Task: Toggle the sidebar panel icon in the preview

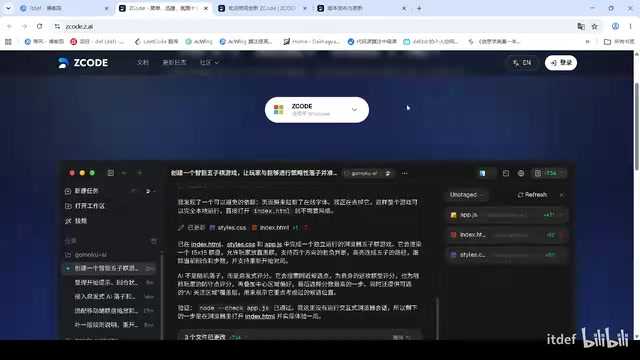Action: [x=111, y=173]
